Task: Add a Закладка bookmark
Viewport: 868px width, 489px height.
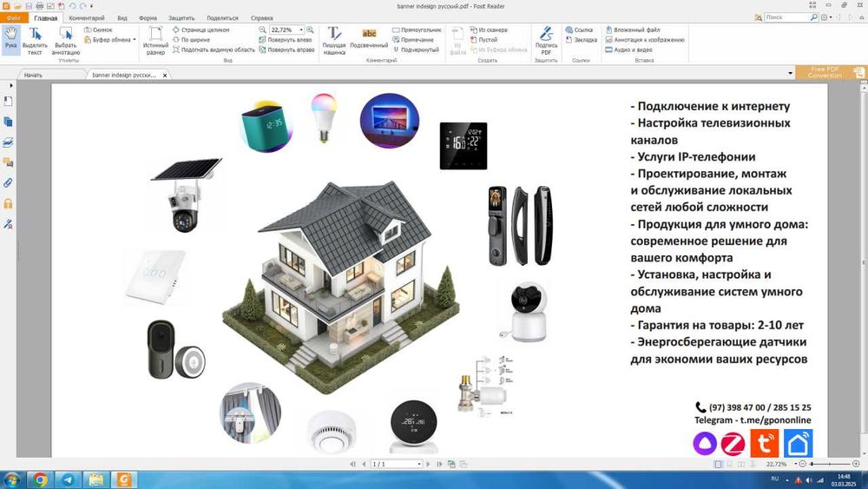Action: [582, 40]
